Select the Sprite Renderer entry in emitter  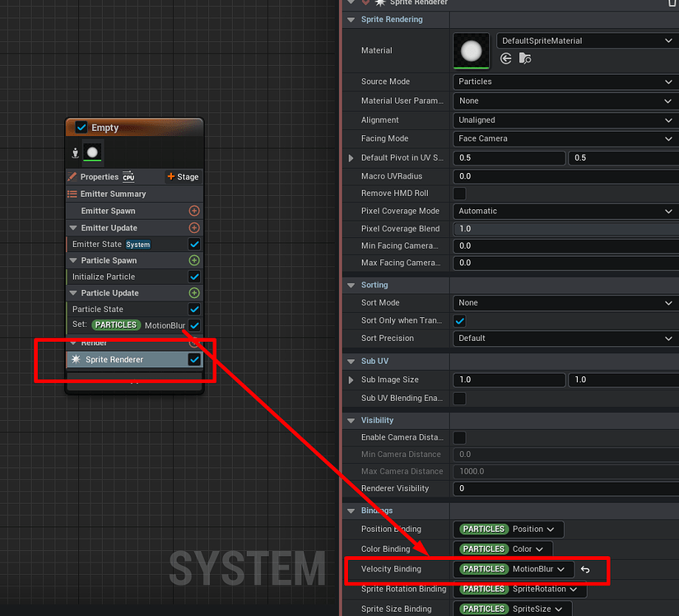pos(114,360)
